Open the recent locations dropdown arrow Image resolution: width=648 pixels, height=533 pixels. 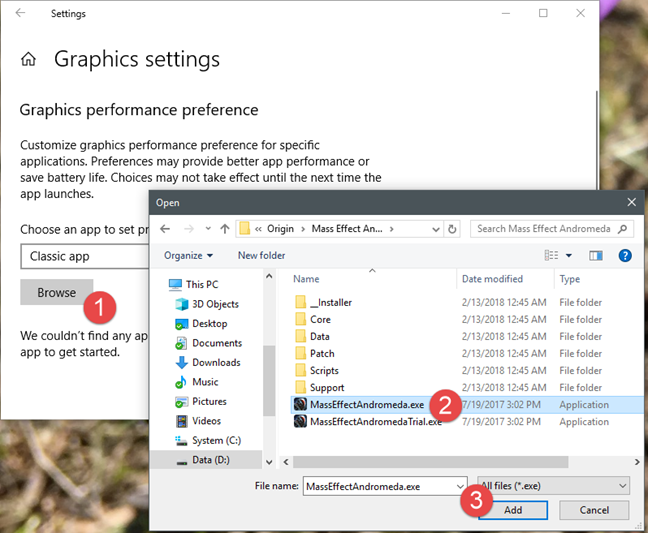click(x=208, y=228)
